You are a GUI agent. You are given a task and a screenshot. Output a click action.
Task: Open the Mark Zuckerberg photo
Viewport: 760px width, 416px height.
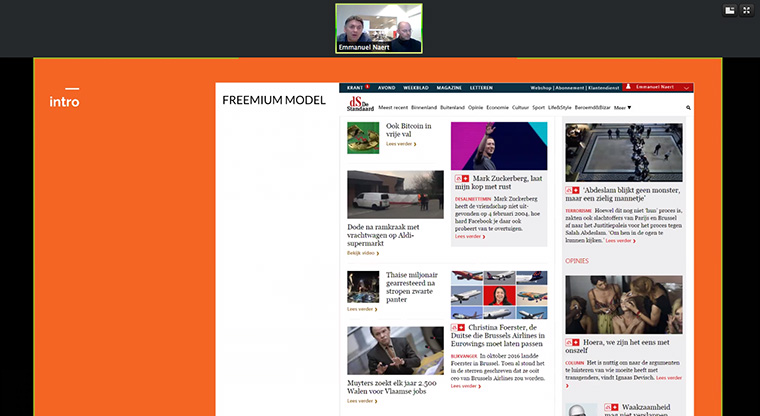point(499,146)
